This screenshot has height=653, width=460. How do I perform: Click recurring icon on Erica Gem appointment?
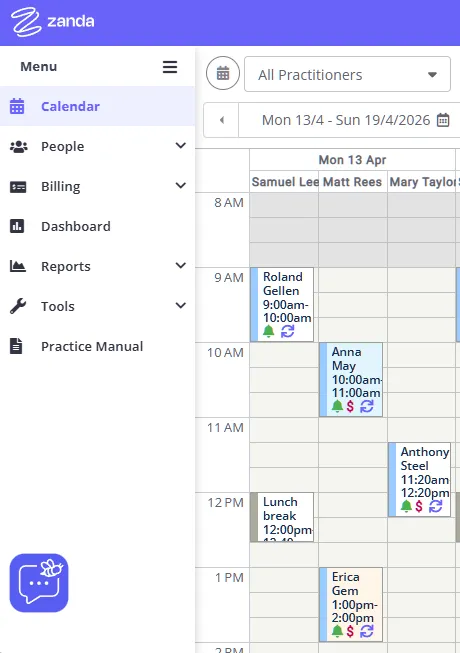(367, 631)
